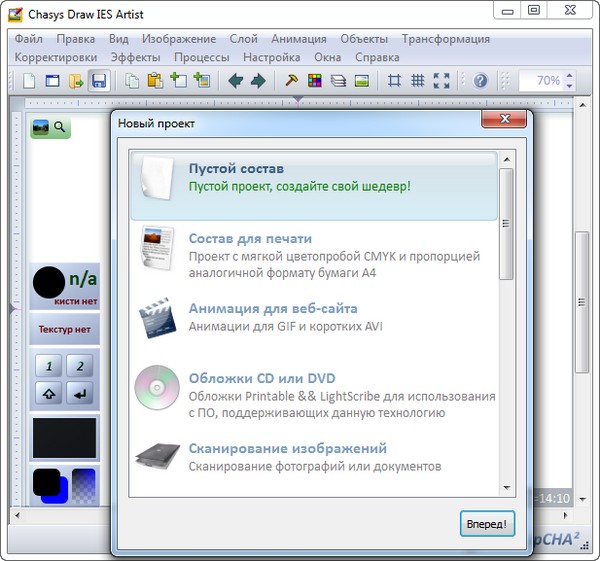Click the Redo right arrow icon
The image size is (600, 561).
258,81
